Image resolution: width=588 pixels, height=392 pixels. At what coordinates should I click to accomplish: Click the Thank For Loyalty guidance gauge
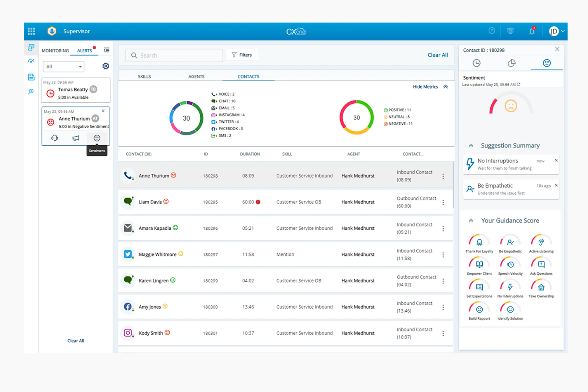(479, 243)
